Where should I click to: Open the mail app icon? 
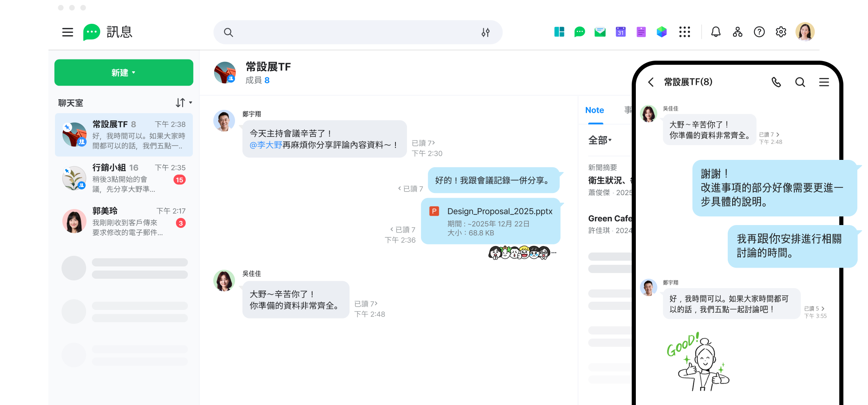[x=600, y=32]
